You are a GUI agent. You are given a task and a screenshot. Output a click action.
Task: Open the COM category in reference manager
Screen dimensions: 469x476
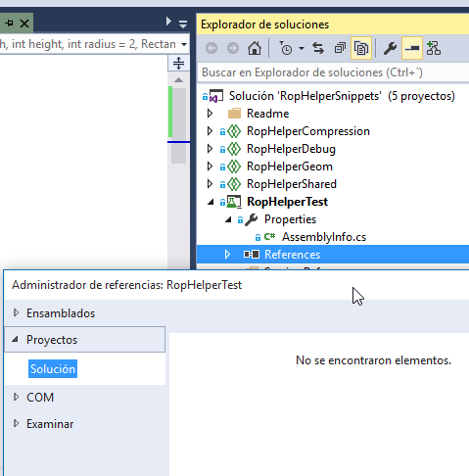pos(40,398)
